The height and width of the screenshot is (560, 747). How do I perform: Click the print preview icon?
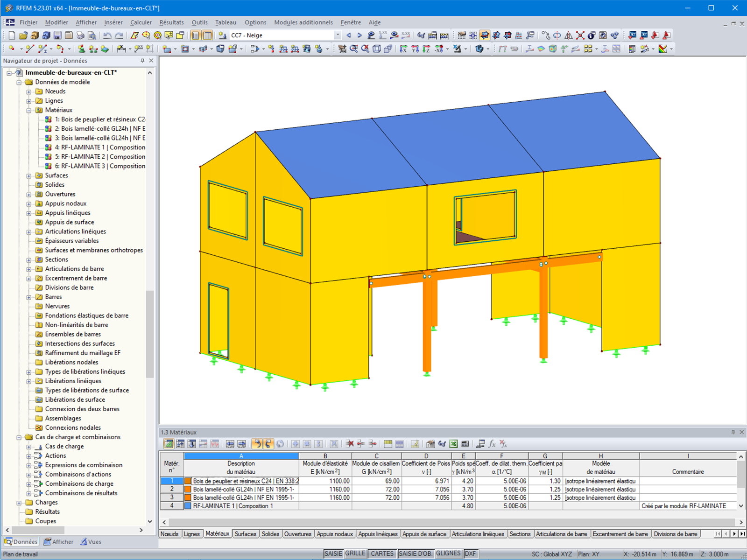(x=92, y=35)
